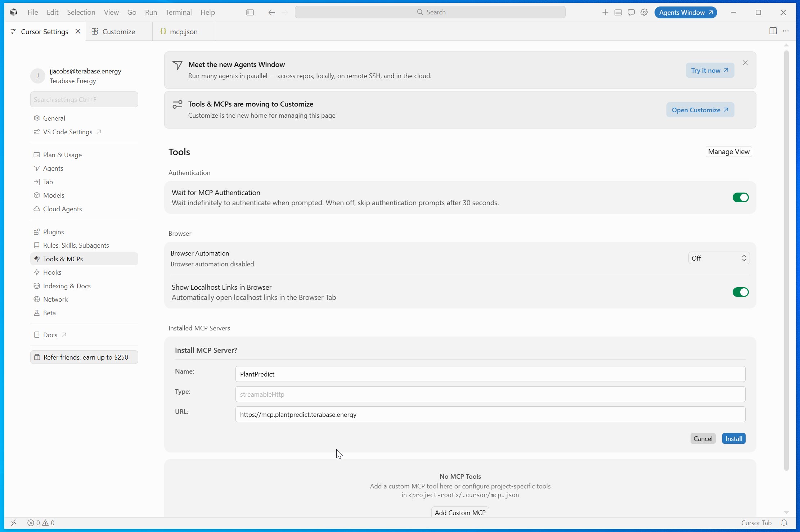
Task: Open the Help menu
Action: tap(208, 12)
